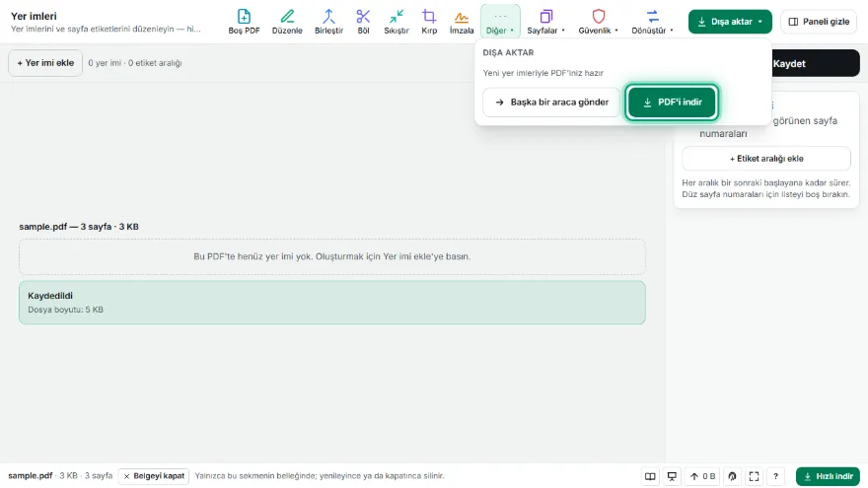This screenshot has width=868, height=488.
Task: Open the İmzala signature tool
Action: [462, 22]
